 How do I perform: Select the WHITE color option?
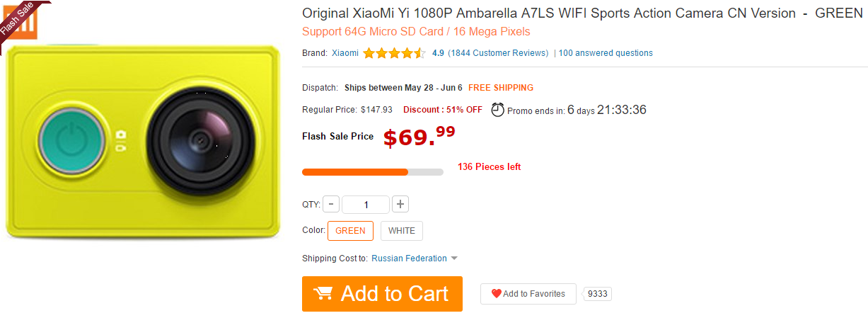(402, 231)
